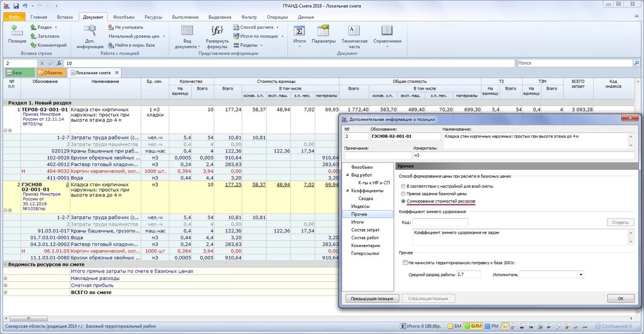Click Развернуть формулы

(217, 37)
